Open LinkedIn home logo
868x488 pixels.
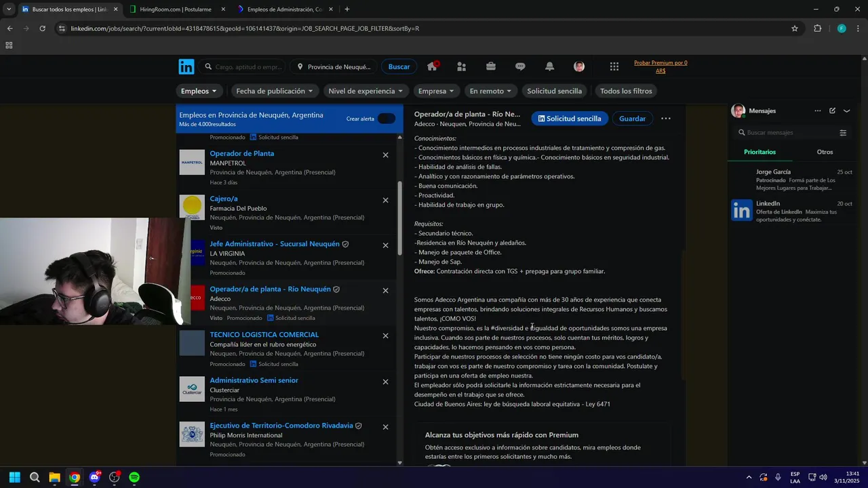[x=186, y=66]
